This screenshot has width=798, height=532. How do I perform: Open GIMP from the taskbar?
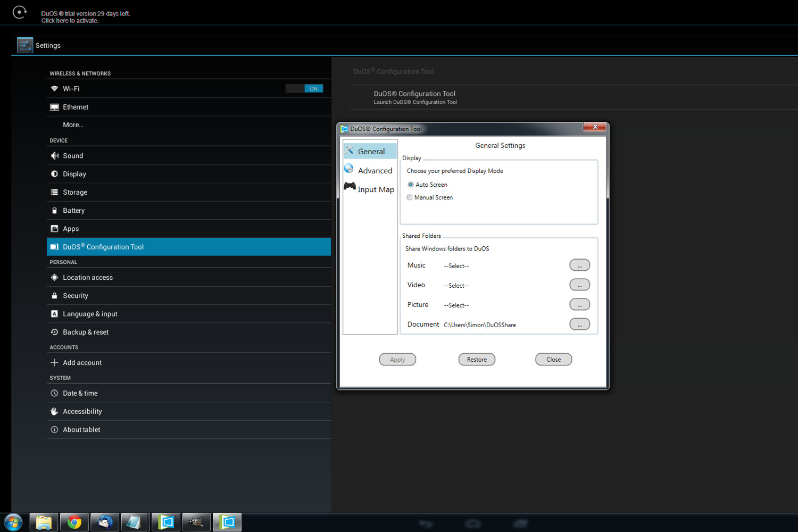coord(196,522)
